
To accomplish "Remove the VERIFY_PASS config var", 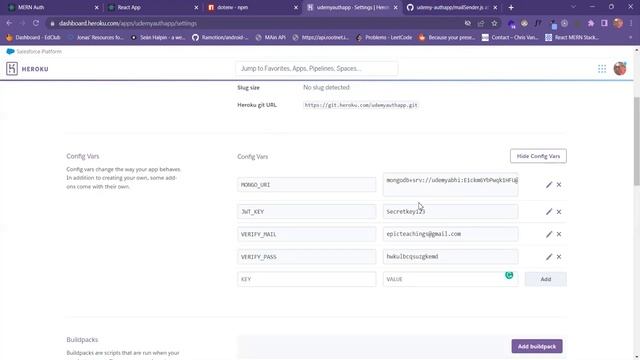I will point(559,256).
